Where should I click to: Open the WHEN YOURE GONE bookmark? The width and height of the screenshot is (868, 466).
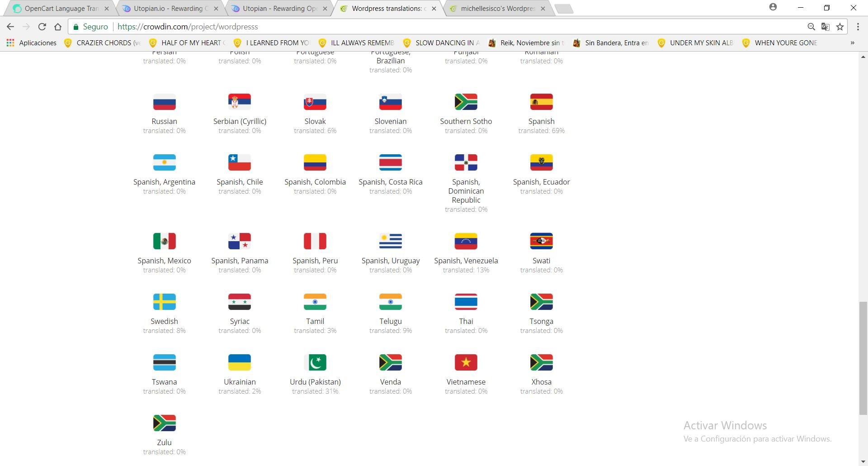coord(781,43)
